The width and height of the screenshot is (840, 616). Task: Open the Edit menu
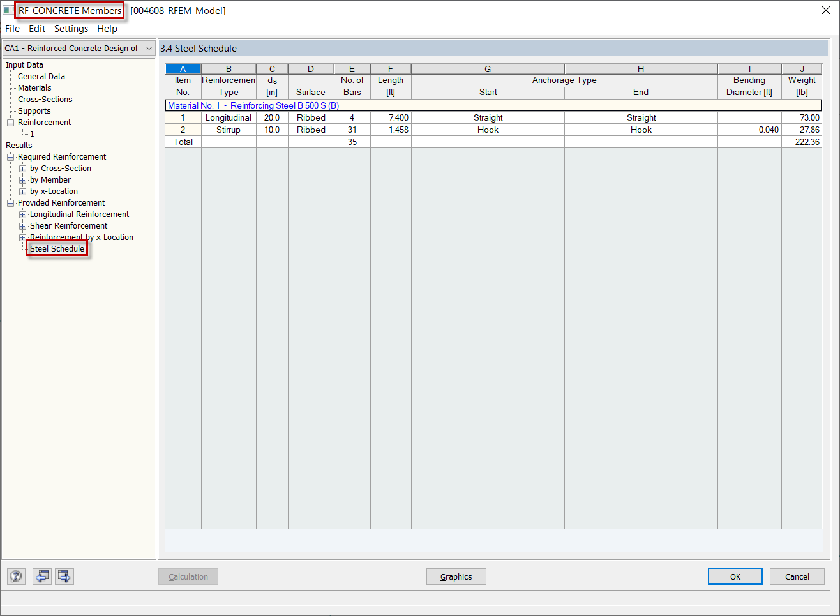(x=36, y=29)
